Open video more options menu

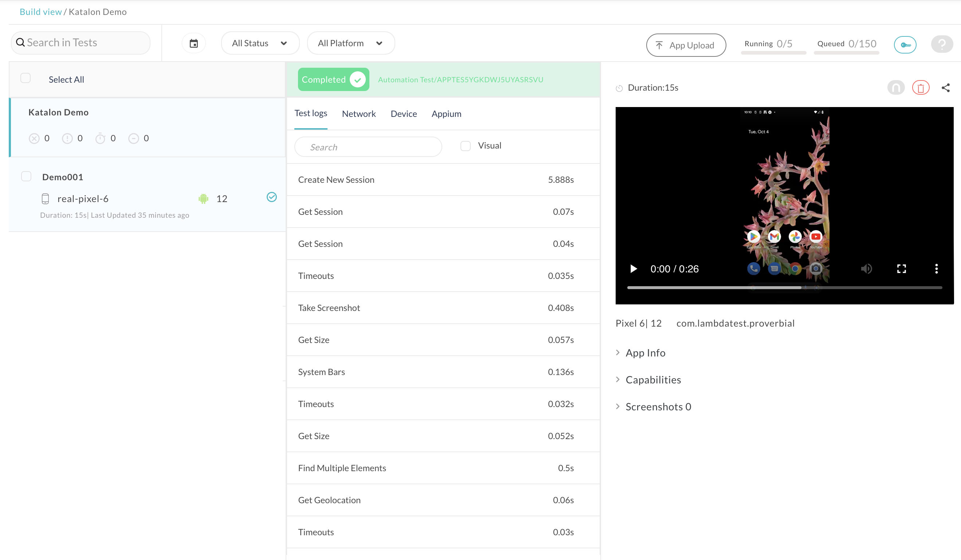coord(936,269)
